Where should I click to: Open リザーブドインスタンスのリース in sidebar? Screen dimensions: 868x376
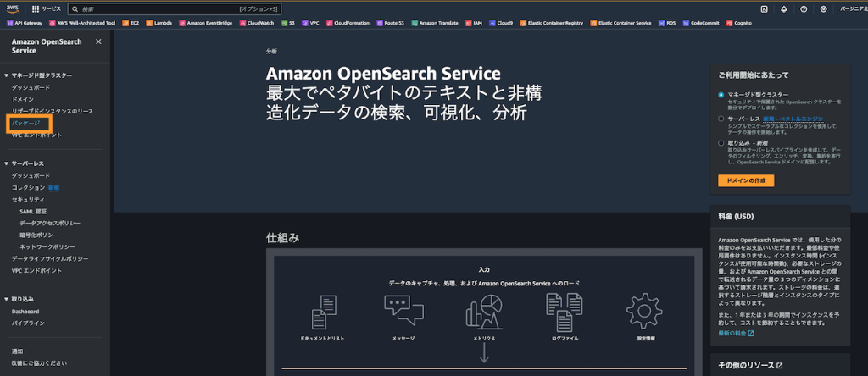click(x=53, y=111)
